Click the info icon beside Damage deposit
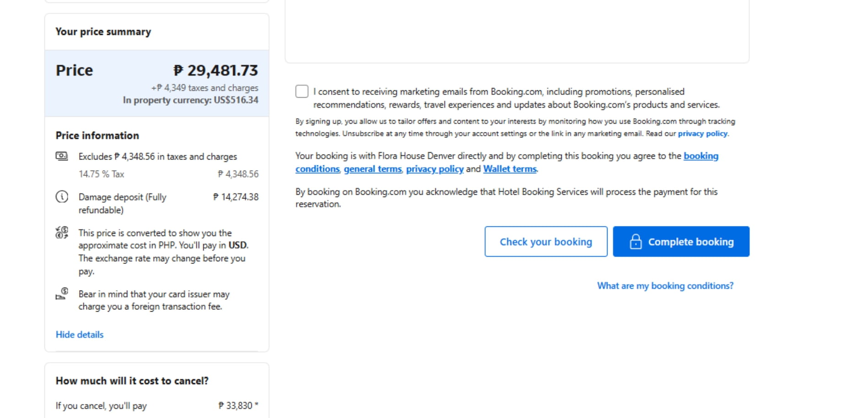Viewport: 868px width, 418px height. click(x=62, y=197)
